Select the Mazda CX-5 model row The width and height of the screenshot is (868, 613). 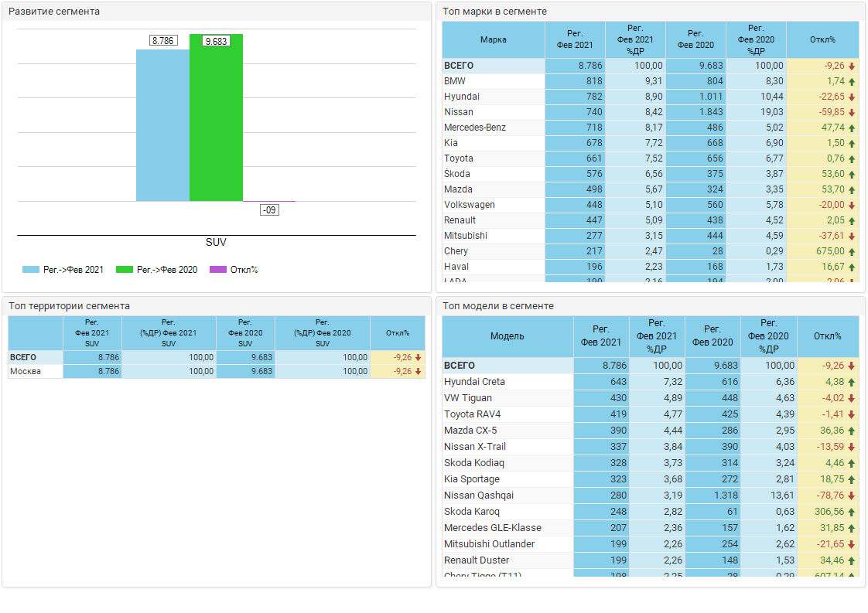(x=470, y=431)
